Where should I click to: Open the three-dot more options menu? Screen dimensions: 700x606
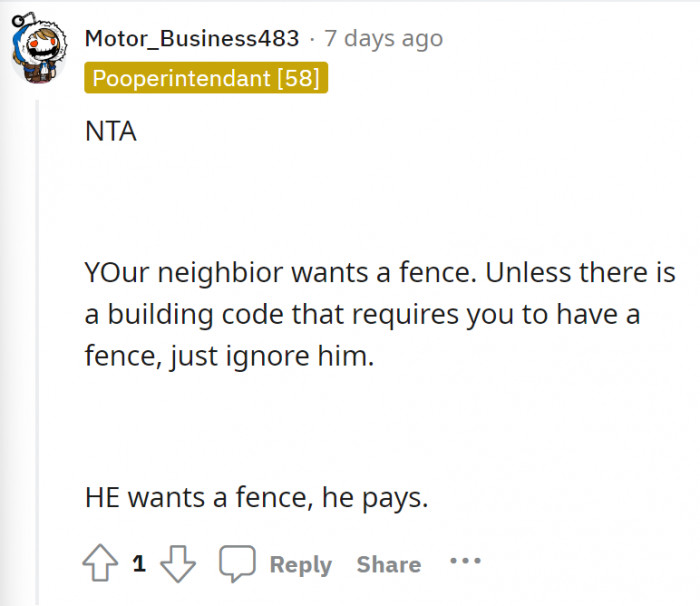click(465, 562)
